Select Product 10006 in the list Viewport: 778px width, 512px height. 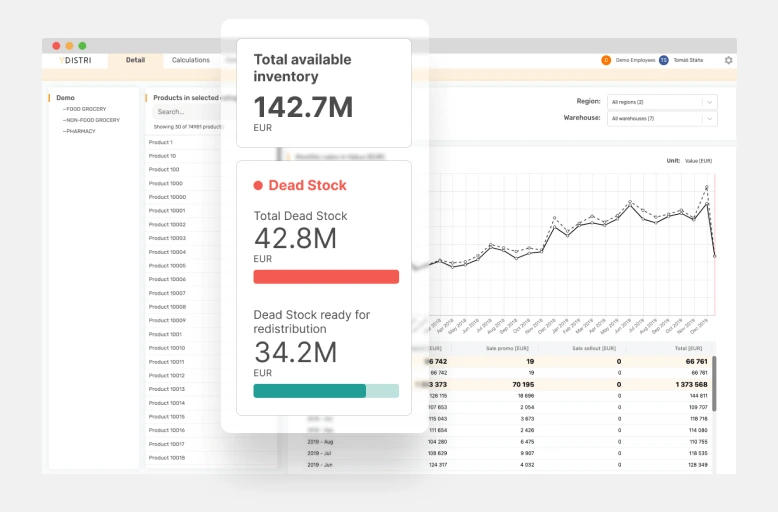167,279
